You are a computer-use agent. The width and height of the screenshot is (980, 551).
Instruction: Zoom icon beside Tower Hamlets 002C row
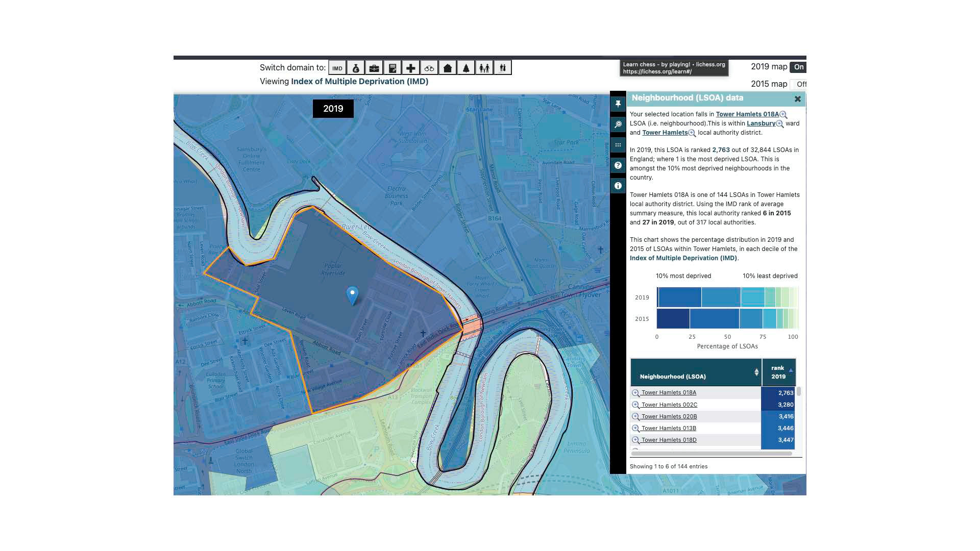[x=635, y=405]
